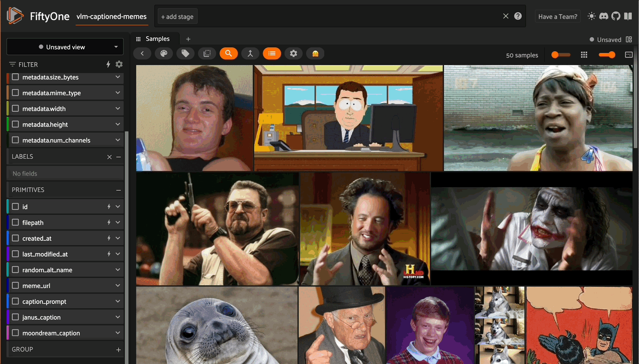
Task: Expand the metadata.mime_type filter
Action: click(x=118, y=93)
